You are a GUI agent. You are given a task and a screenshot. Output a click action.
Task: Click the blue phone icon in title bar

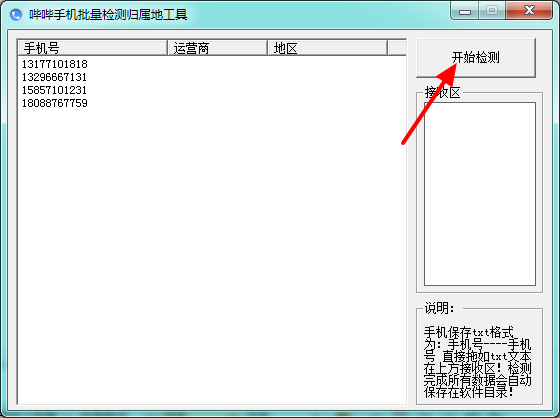[16, 15]
